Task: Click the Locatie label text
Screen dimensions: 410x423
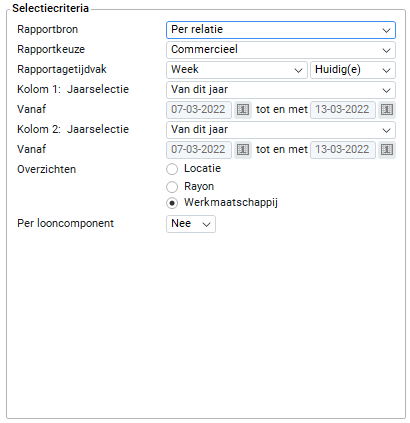Action: coord(202,168)
